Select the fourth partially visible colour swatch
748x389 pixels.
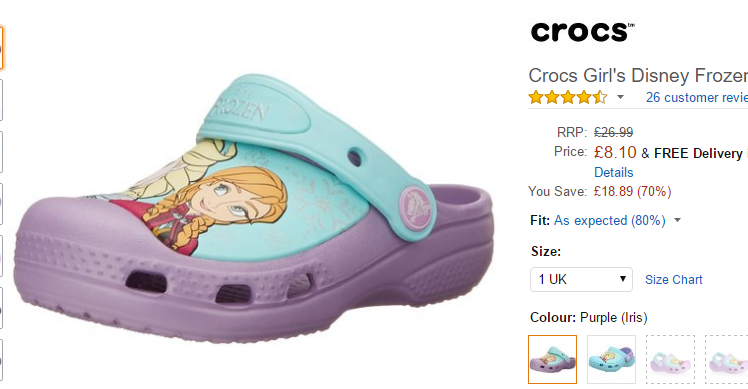click(727, 359)
